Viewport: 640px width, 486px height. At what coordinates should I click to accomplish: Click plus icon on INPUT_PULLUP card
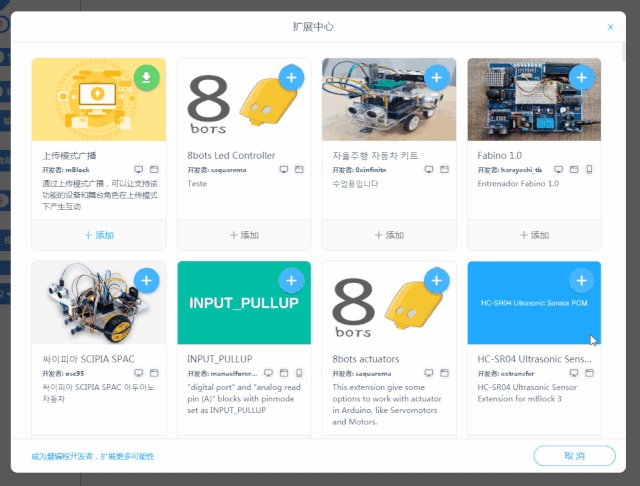291,281
